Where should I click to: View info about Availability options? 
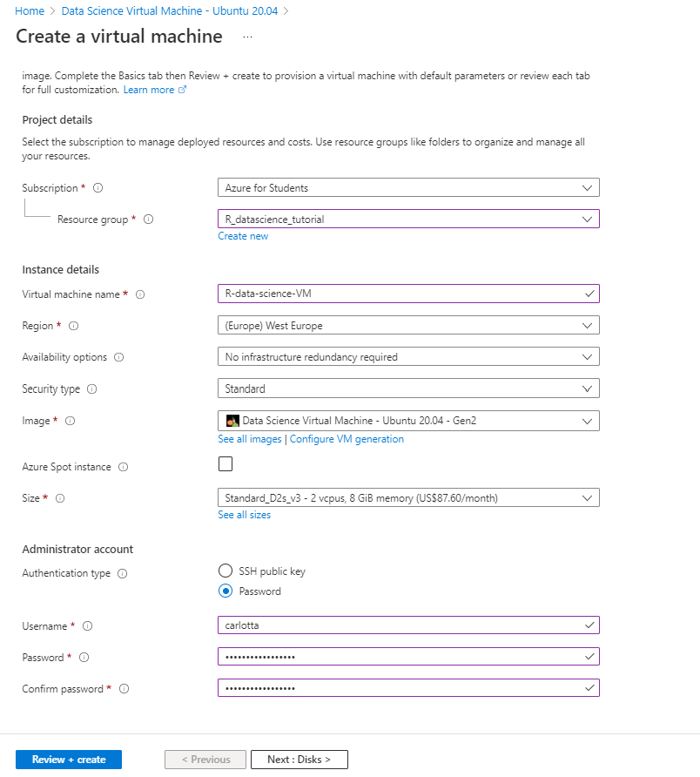tap(119, 357)
